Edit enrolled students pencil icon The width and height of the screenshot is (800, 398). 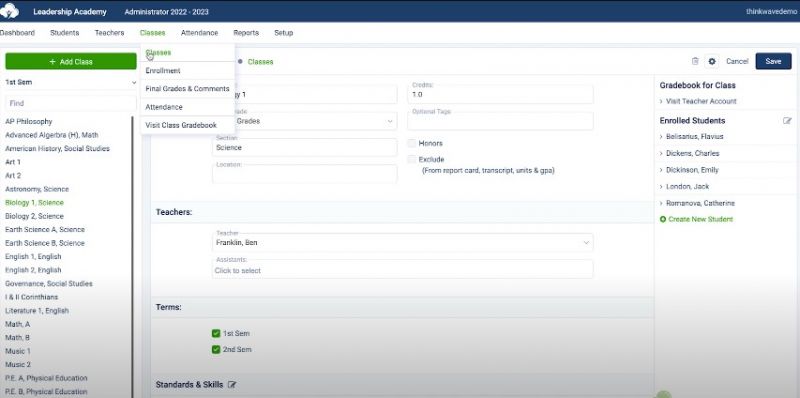(x=787, y=121)
